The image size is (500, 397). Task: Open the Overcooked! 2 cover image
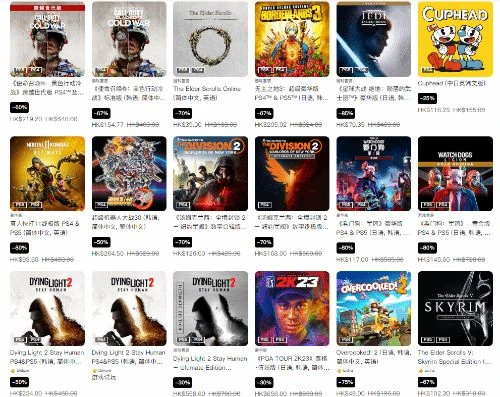click(374, 308)
